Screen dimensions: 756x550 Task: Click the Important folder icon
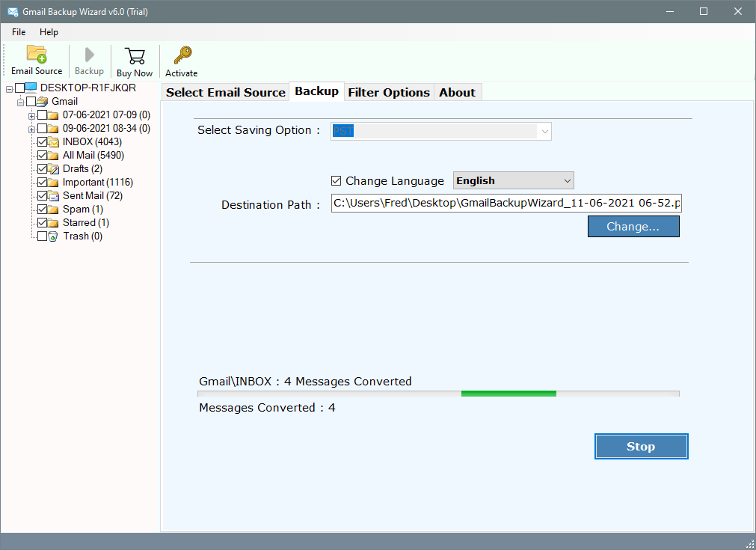coord(53,183)
